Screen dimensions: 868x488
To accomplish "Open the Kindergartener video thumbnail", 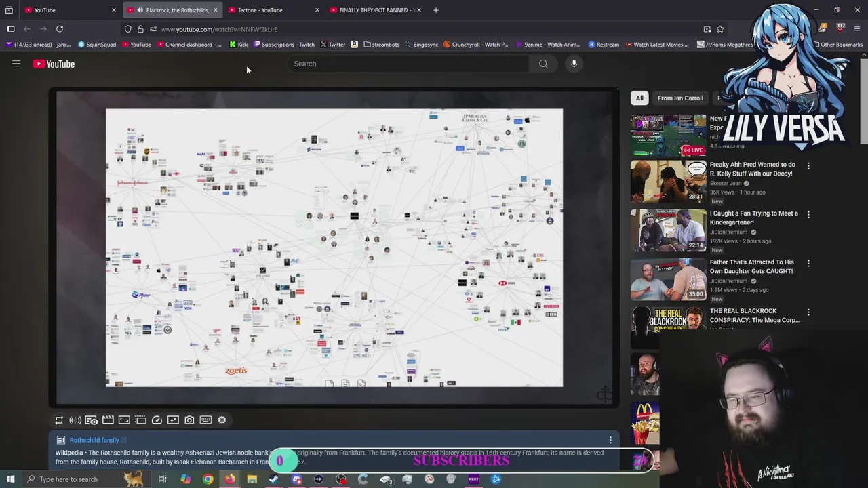I will (x=668, y=230).
